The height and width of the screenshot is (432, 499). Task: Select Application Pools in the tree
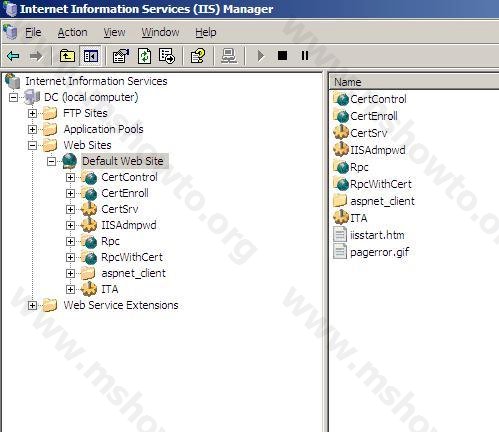[x=103, y=129]
